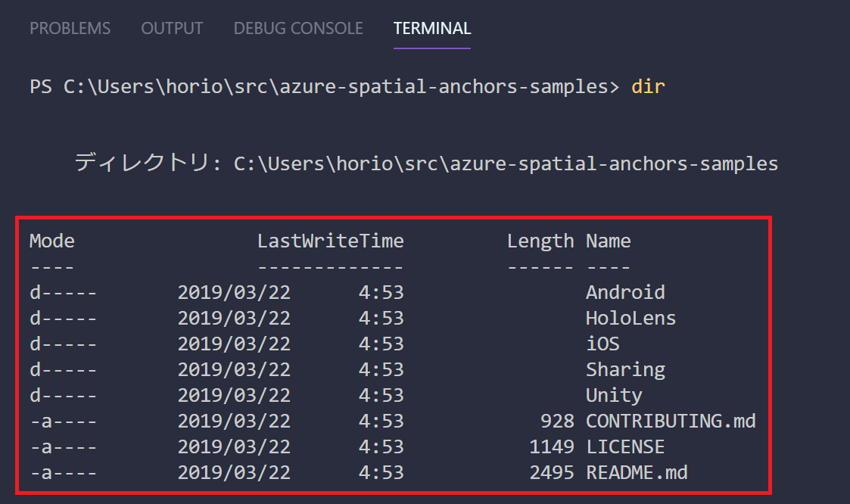Click README.md in the directory listing
The height and width of the screenshot is (504, 850).
click(637, 472)
